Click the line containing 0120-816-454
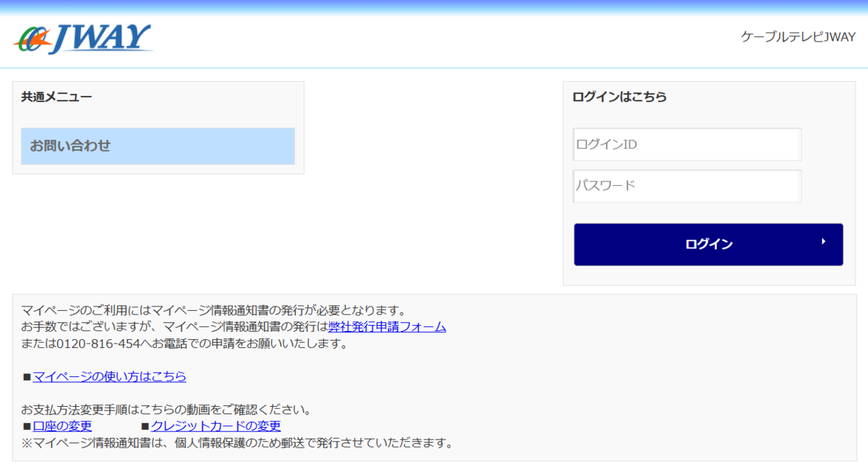This screenshot has width=868, height=473. (x=185, y=344)
